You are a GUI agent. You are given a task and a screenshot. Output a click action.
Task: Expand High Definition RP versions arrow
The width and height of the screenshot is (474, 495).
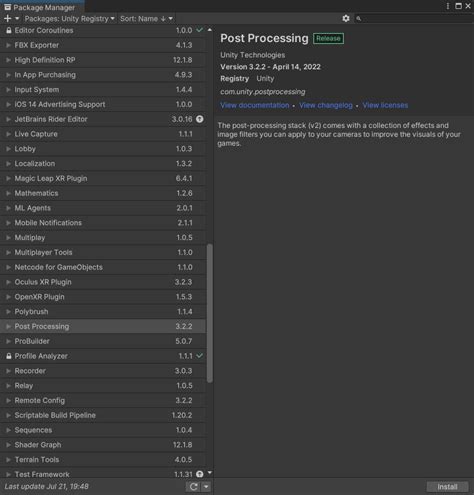pyautogui.click(x=8, y=60)
